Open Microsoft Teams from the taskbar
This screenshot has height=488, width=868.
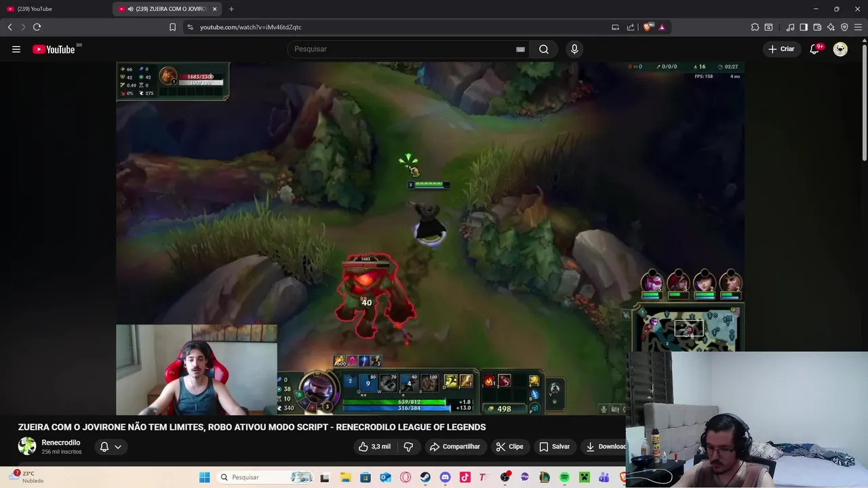604,477
